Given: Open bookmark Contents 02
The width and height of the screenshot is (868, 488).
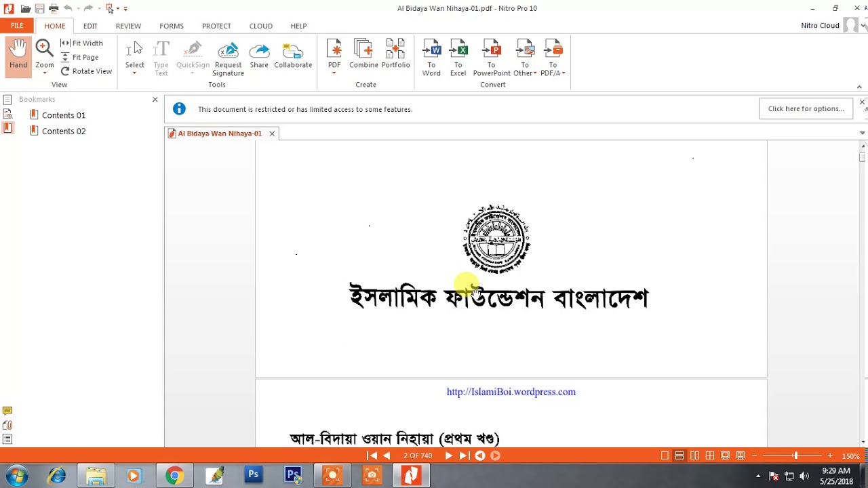Looking at the screenshot, I should (x=64, y=131).
